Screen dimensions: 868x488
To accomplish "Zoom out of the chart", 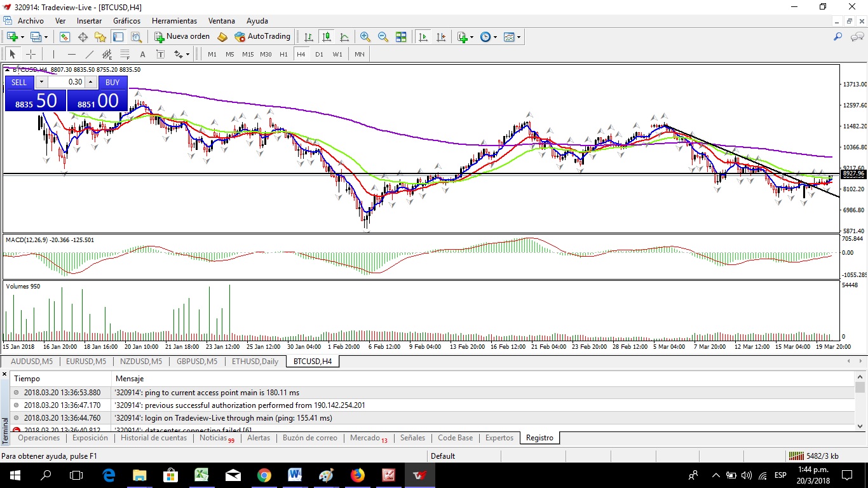I will tap(383, 37).
